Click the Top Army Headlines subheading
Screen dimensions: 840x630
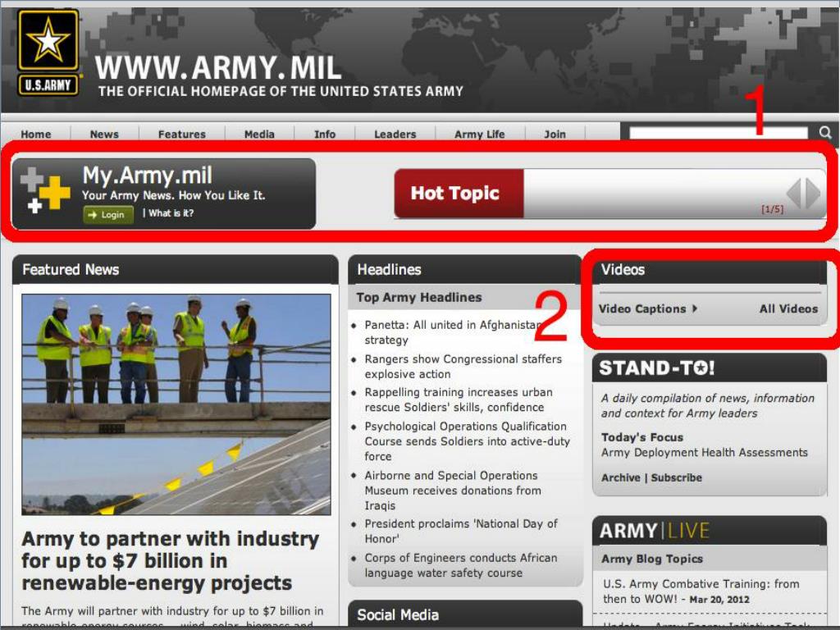pos(419,297)
